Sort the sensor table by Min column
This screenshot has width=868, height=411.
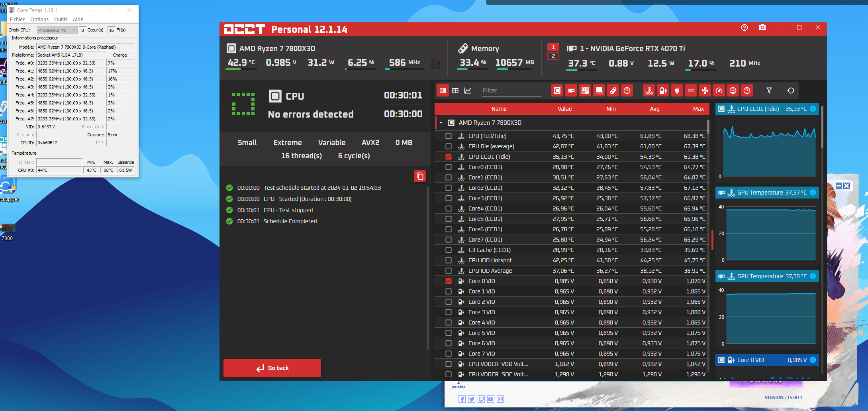point(611,109)
